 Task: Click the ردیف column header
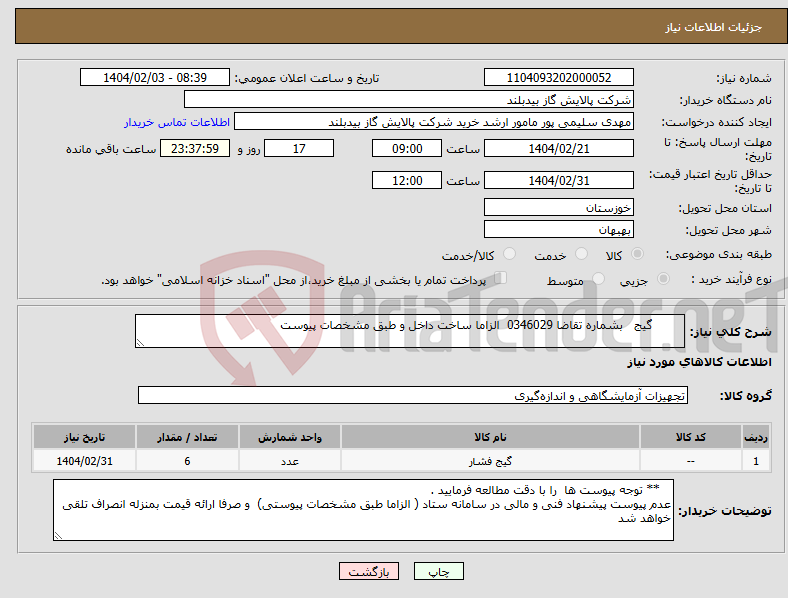756,437
